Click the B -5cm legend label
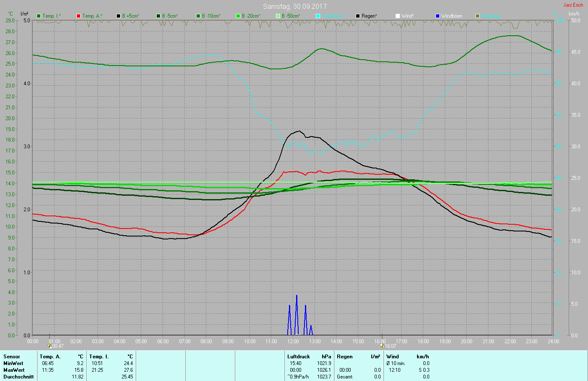 coord(170,16)
